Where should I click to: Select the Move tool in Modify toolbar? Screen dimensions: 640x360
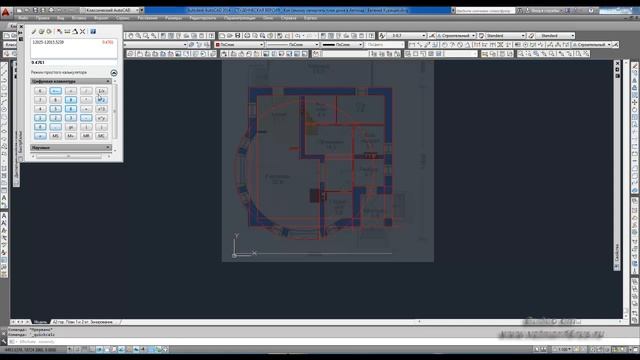point(635,102)
